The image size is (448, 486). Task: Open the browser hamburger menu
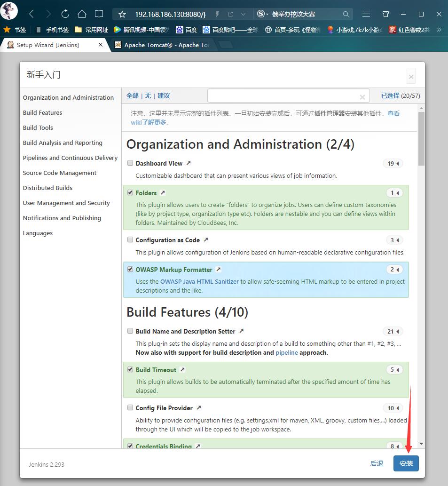coord(366,14)
